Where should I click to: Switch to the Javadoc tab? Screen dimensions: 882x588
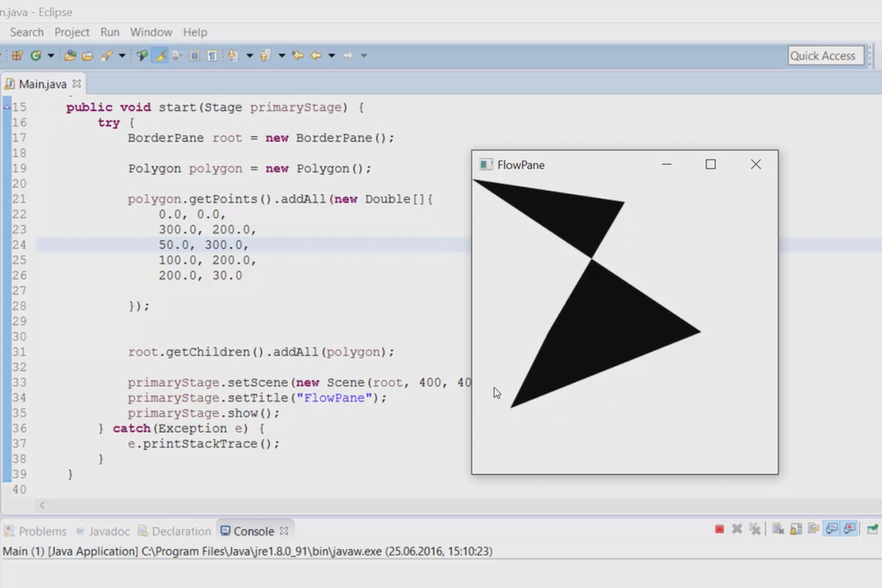[102, 531]
